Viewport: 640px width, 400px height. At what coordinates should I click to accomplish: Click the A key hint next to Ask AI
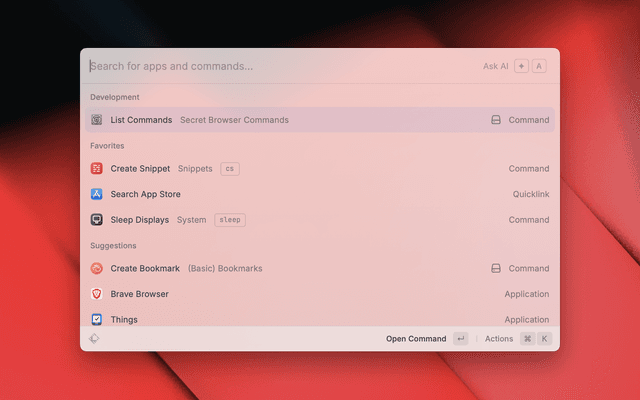point(539,66)
